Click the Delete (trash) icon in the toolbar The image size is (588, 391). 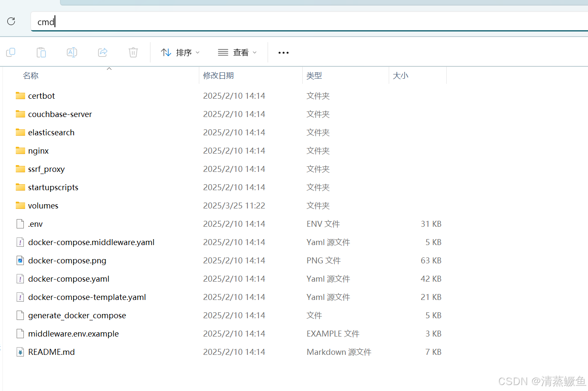pos(133,52)
